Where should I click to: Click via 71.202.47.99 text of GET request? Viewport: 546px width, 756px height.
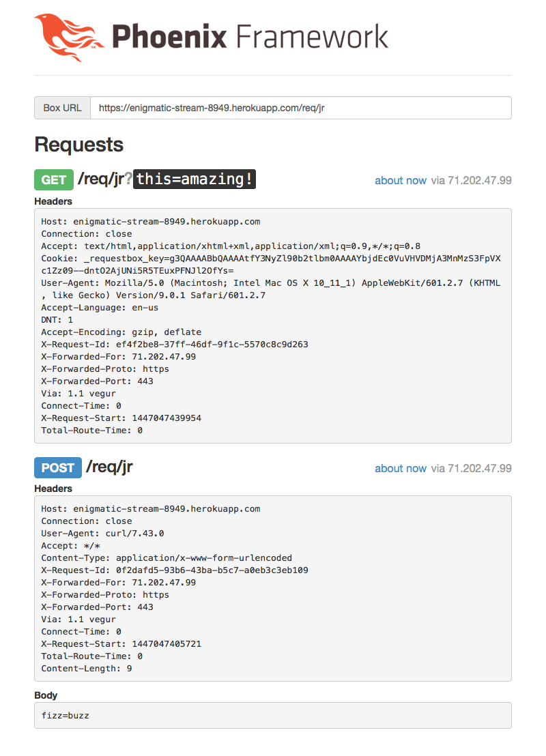pos(471,180)
